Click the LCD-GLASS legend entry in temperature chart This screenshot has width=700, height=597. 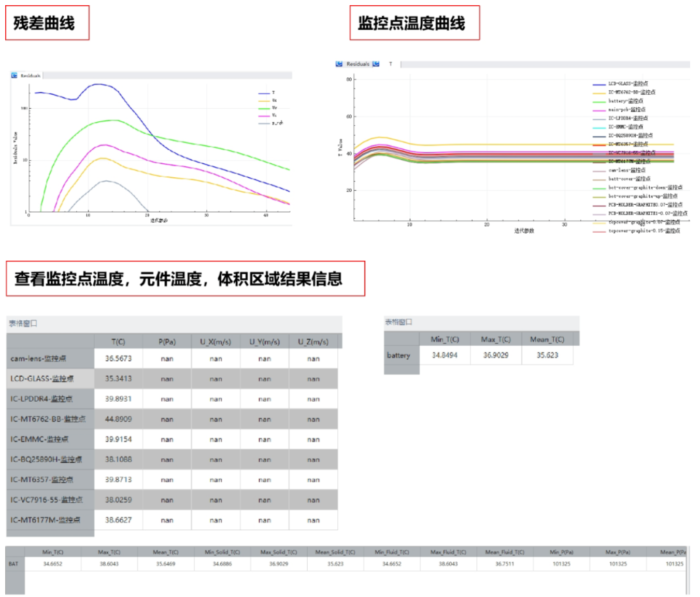pyautogui.click(x=627, y=83)
